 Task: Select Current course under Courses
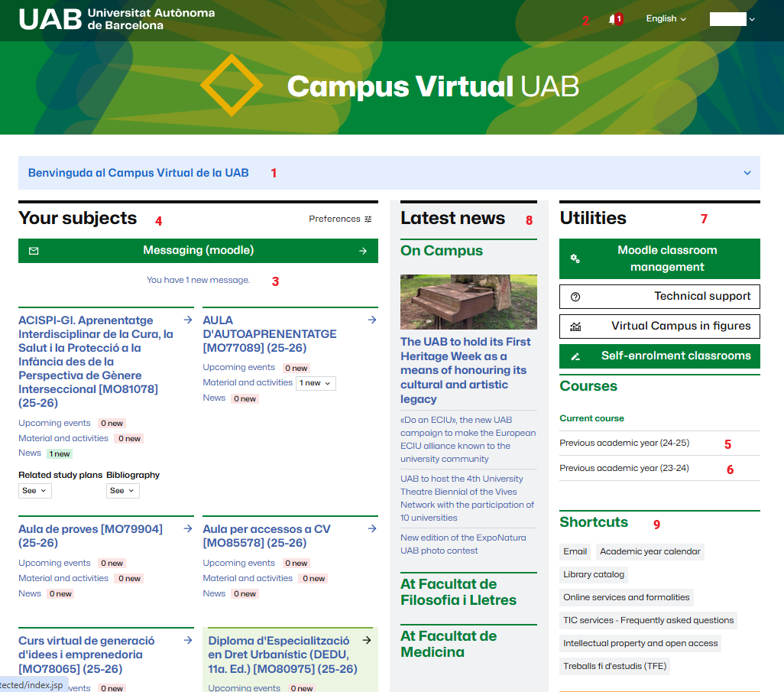click(x=591, y=418)
